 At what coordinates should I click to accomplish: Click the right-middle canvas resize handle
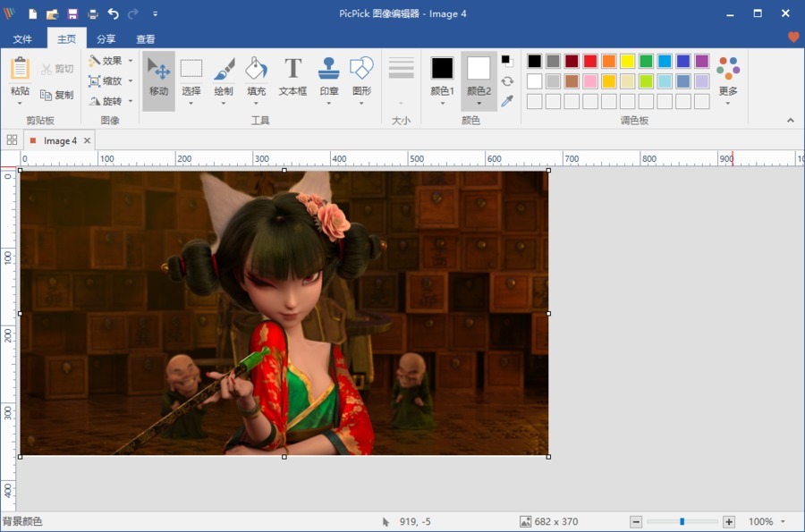548,314
